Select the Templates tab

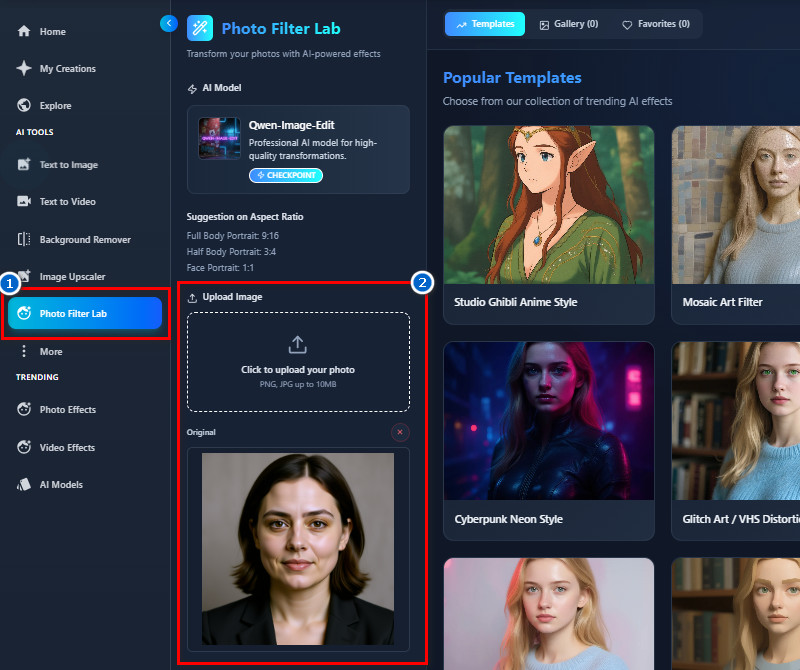click(x=485, y=24)
